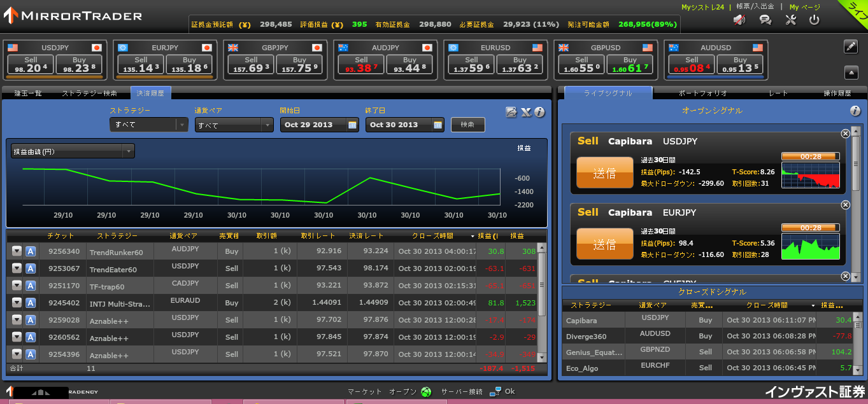Switch to 建玉一覧 tab
Viewport: 868px width, 404px height.
[x=28, y=93]
